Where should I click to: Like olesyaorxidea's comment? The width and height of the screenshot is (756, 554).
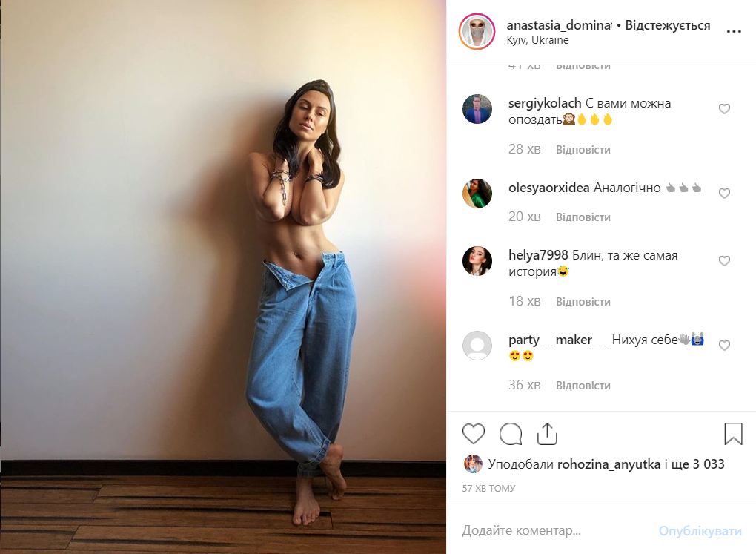pyautogui.click(x=724, y=194)
